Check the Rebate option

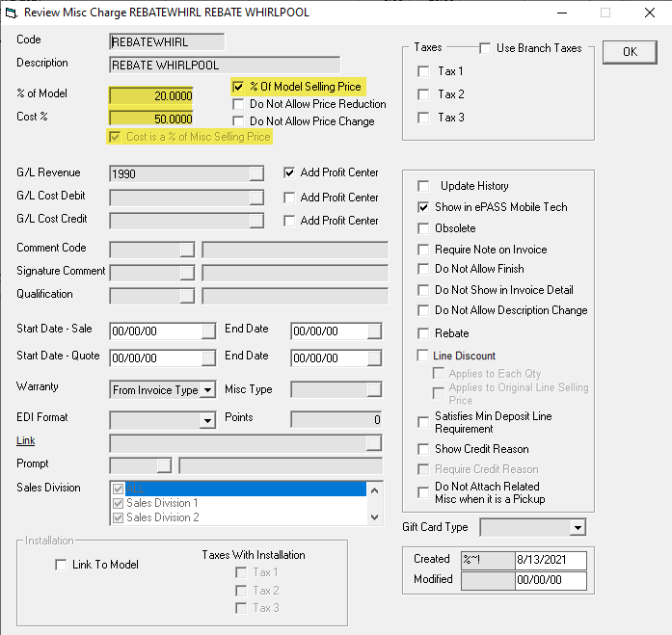tap(423, 333)
